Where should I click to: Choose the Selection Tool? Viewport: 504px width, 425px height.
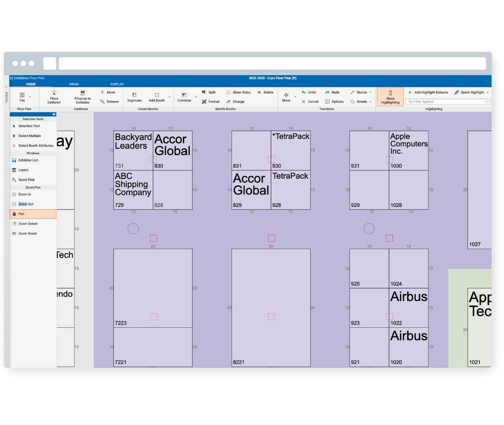33,126
